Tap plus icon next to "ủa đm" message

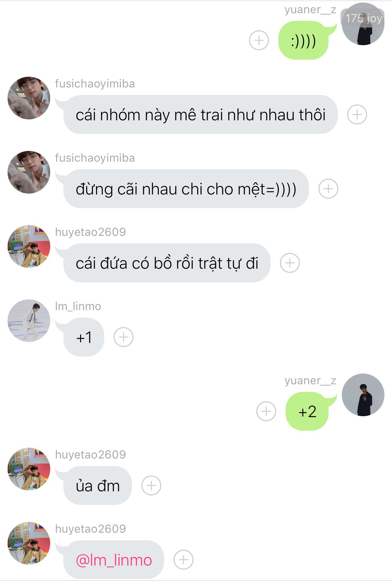point(151,485)
